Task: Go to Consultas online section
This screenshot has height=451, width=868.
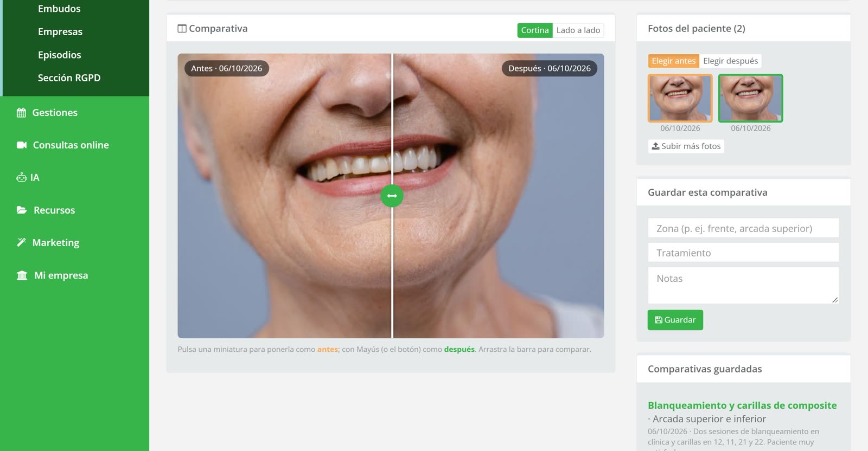Action: tap(71, 145)
